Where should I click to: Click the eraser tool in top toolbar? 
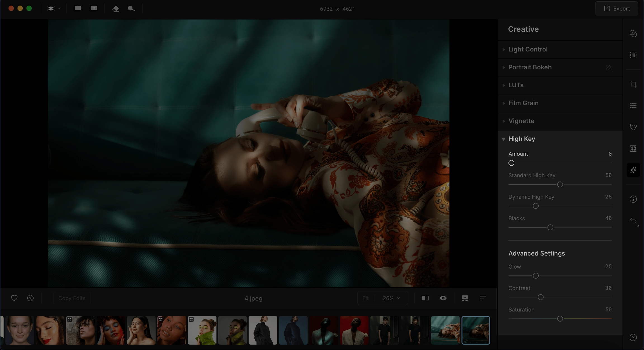[115, 9]
